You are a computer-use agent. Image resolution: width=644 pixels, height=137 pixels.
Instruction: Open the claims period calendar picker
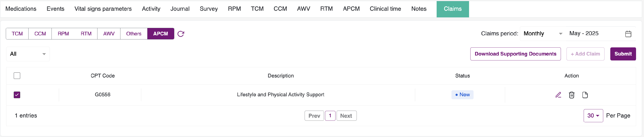tap(628, 34)
